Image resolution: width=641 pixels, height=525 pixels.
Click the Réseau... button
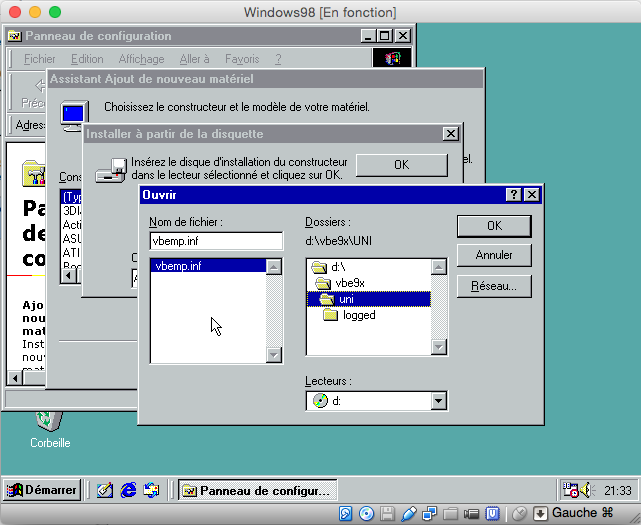(494, 286)
